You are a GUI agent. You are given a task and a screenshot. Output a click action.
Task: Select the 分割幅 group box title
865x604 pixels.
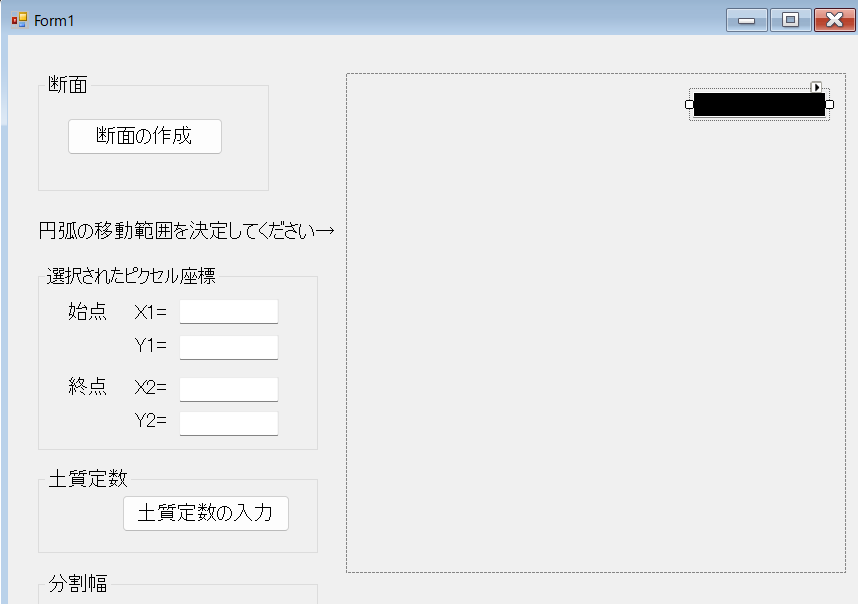click(78, 585)
